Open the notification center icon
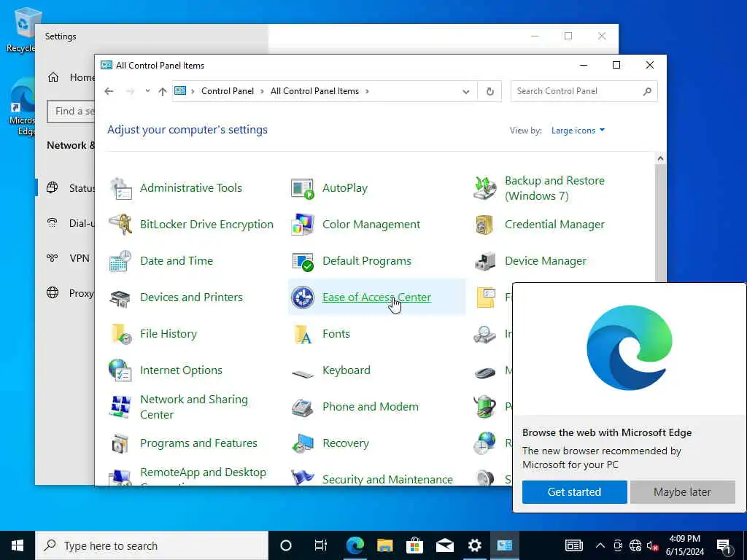Image resolution: width=747 pixels, height=560 pixels. point(724,546)
